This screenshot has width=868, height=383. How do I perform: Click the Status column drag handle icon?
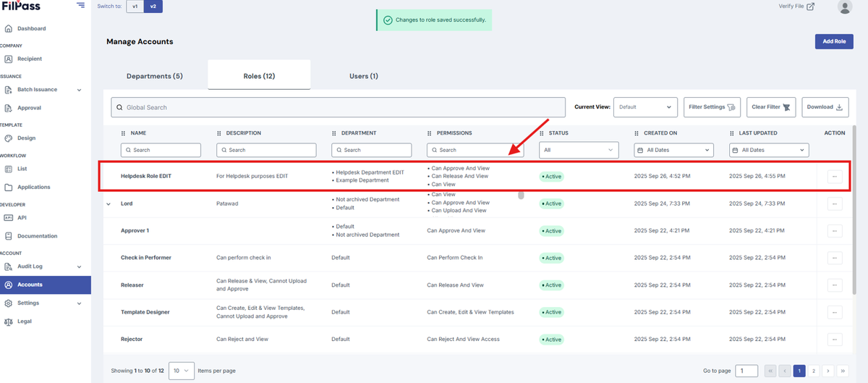(x=542, y=133)
